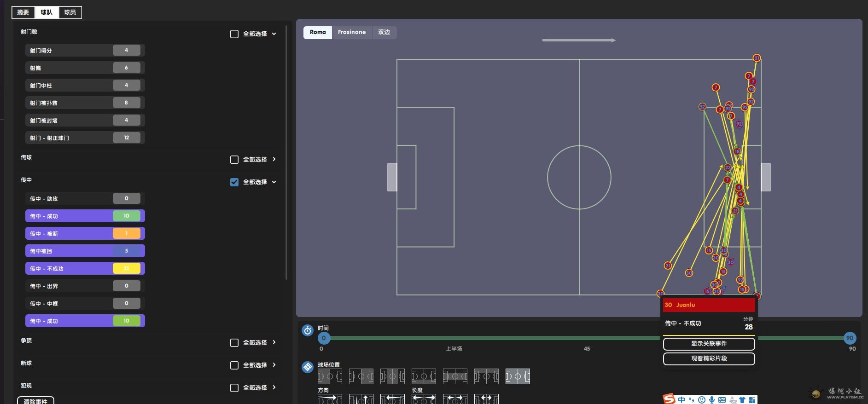868x404 pixels.
Task: Open the IME toolbox grid icon
Action: tap(752, 400)
